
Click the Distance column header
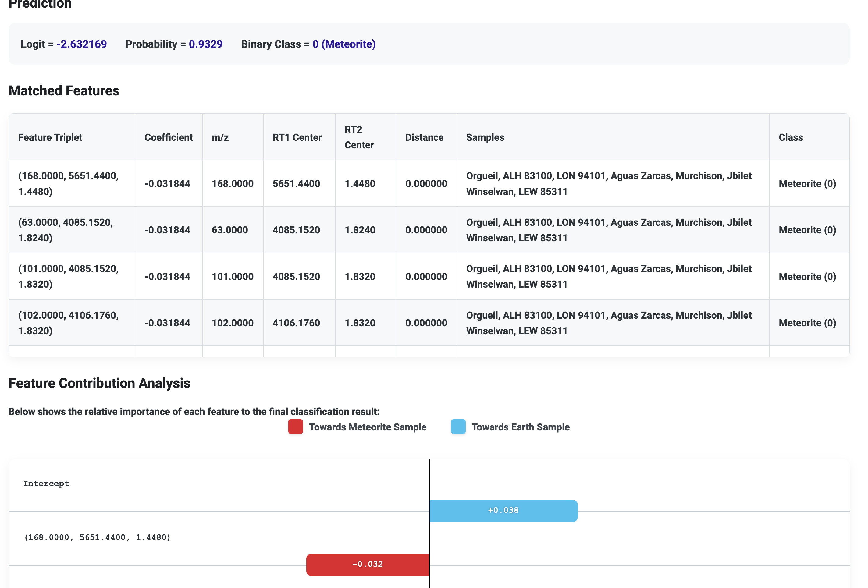[x=424, y=137]
